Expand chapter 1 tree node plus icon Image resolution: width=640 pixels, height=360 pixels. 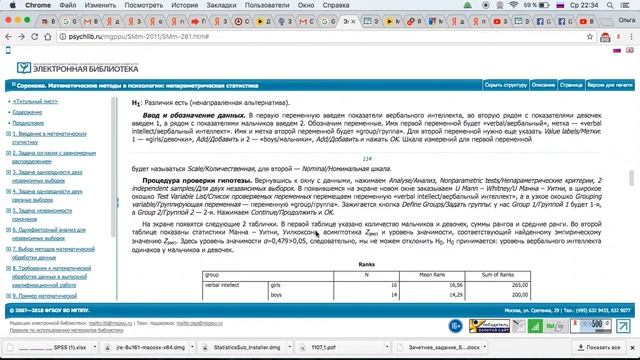(x=8, y=134)
